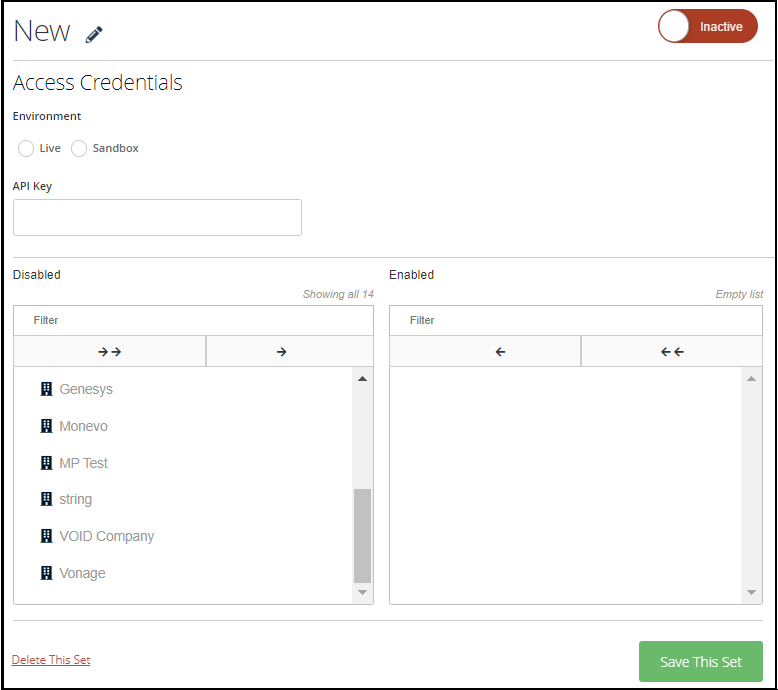This screenshot has height=690, width=778.
Task: Click the Disabled list scroll down arrow
Action: (x=362, y=592)
